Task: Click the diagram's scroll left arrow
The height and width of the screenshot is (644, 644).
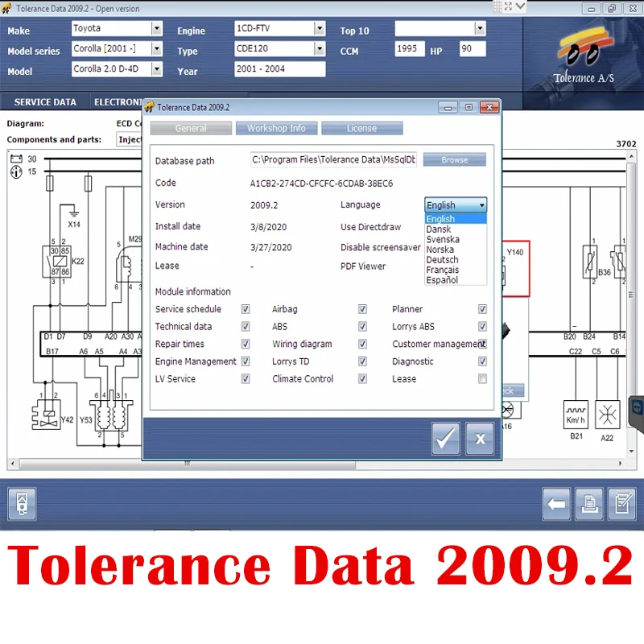Action: 13,464
